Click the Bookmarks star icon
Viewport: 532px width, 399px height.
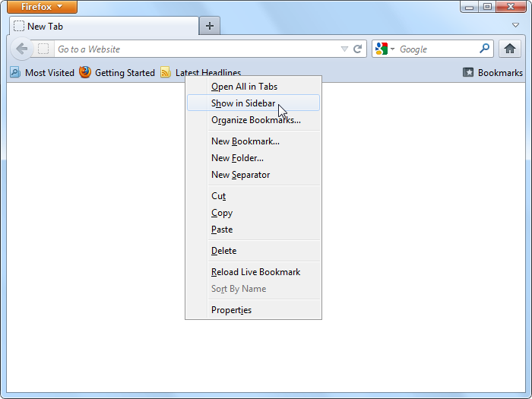468,73
